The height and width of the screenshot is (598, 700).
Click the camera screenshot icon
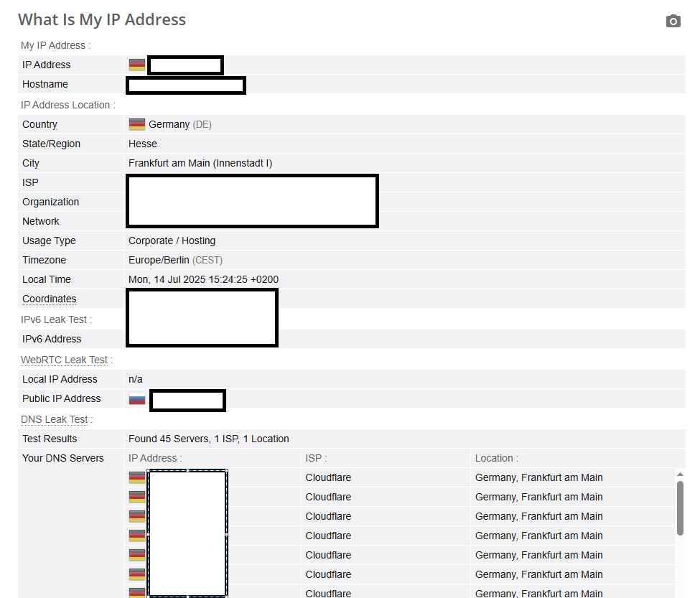click(x=673, y=21)
